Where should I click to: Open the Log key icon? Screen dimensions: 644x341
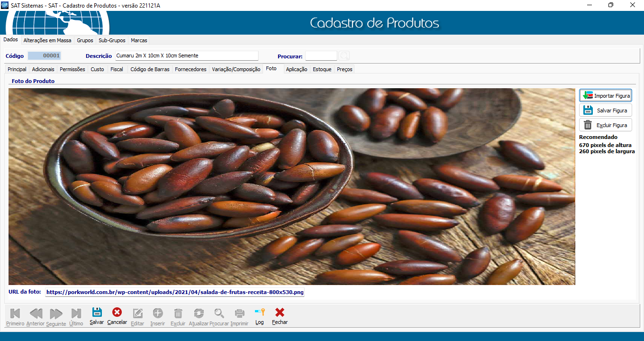pyautogui.click(x=259, y=313)
